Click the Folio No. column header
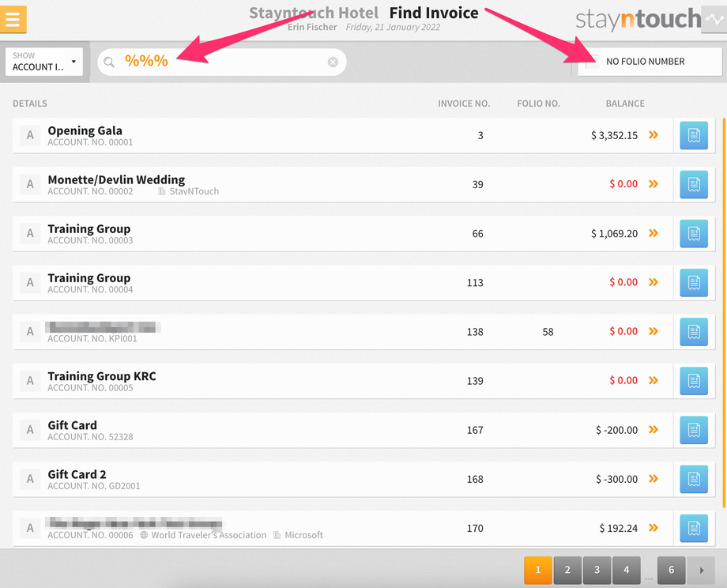Viewport: 727px width, 588px height. 538,104
